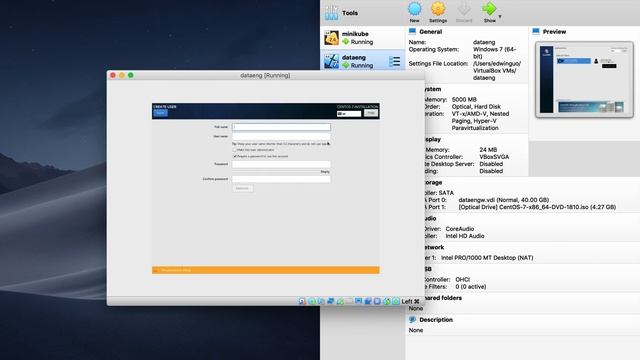
Task: Click the green Show arrow button
Action: click(x=489, y=12)
